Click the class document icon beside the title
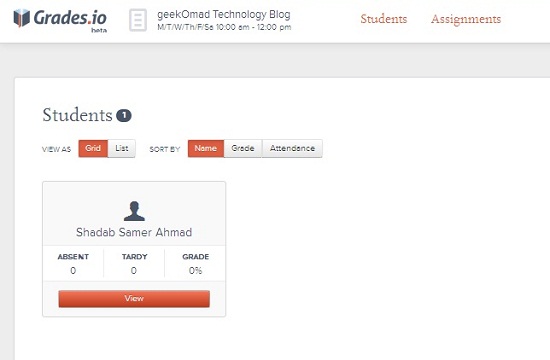 tap(138, 20)
